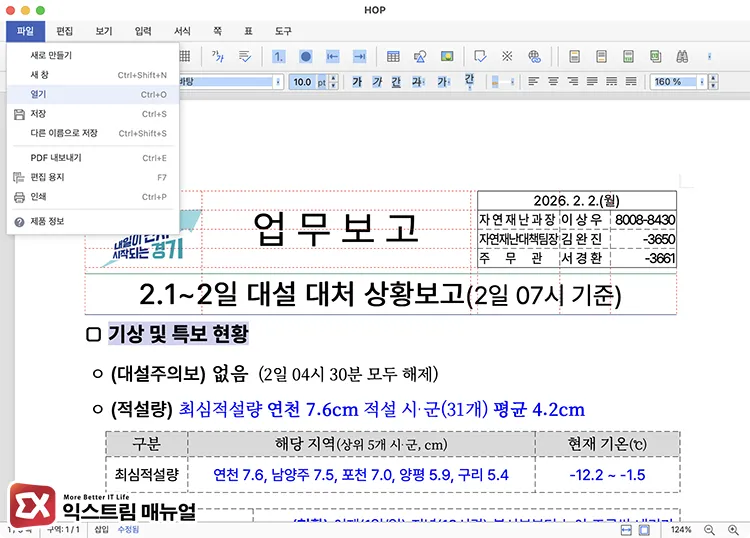Click the fit page icon in status bar
The height and width of the screenshot is (538, 750).
(x=644, y=530)
